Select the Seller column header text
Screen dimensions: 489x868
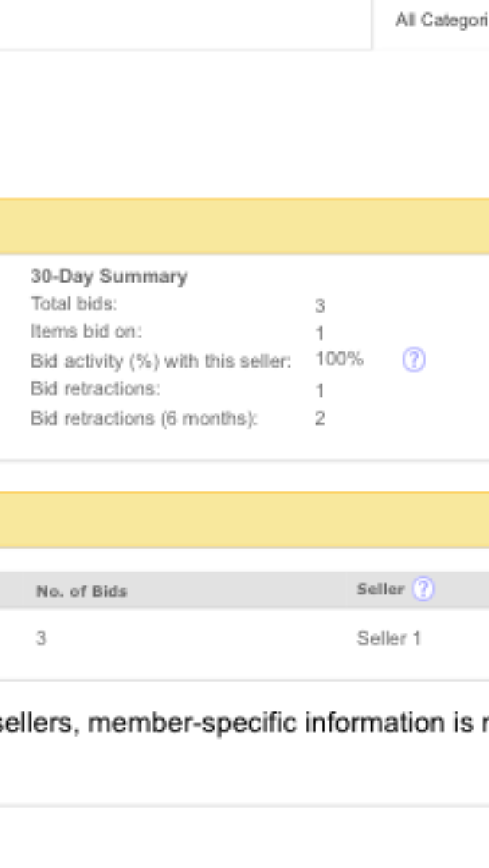381,589
